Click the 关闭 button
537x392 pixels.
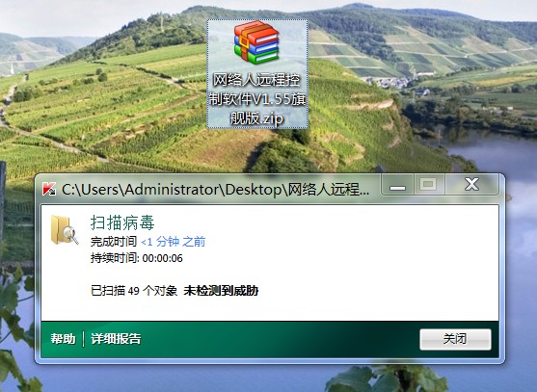point(455,339)
